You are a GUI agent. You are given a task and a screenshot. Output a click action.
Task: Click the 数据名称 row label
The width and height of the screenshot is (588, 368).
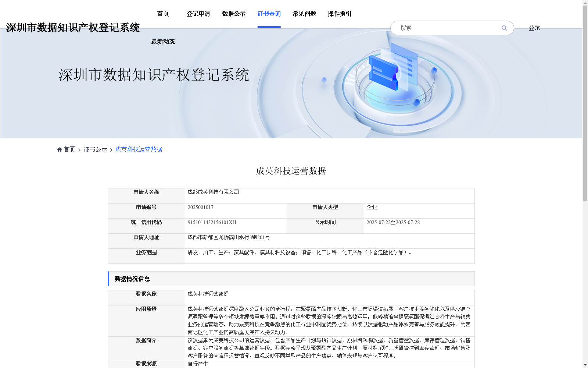(146, 294)
